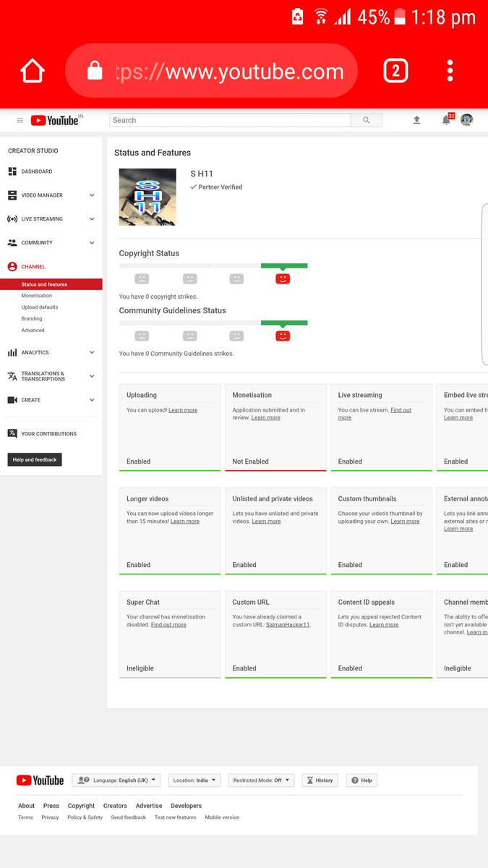Expand the Create section
The width and height of the screenshot is (488, 868).
click(92, 400)
